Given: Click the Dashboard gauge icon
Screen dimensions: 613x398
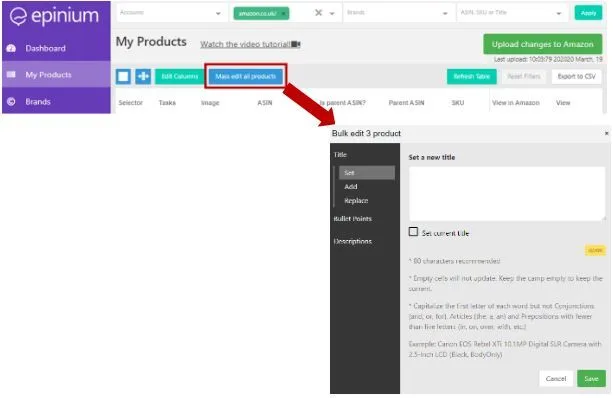Looking at the screenshot, I should point(11,48).
